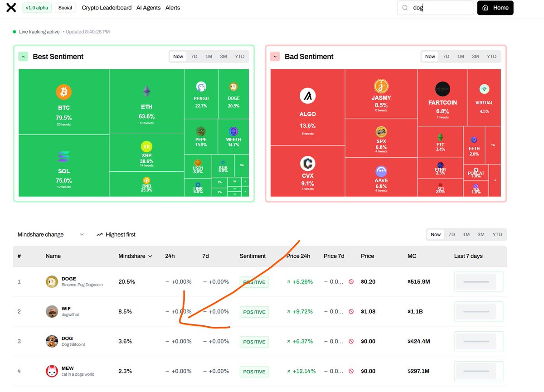Screen dimensions: 544x392
Task: Open the JASMY tile in Bad Sentiment
Action: [381, 93]
